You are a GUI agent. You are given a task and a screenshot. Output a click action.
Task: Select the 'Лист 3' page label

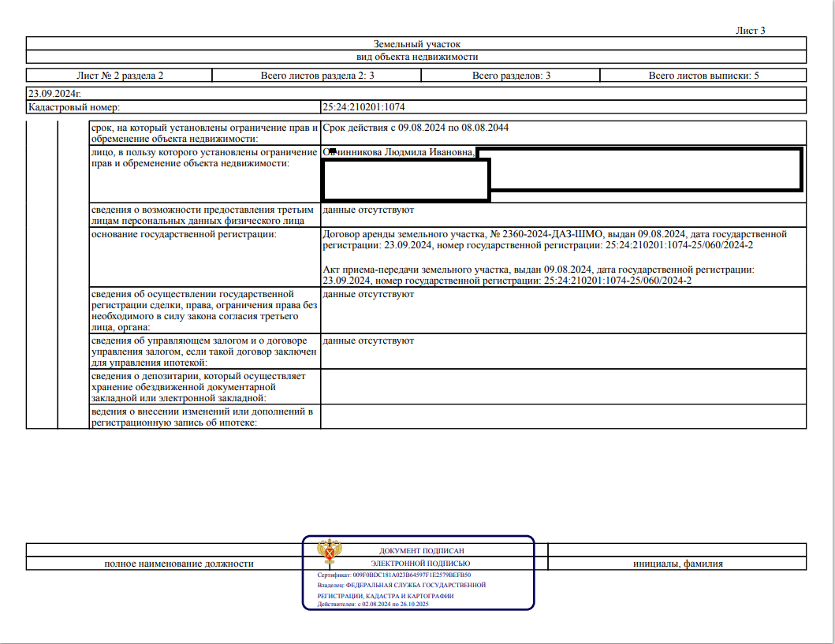pos(751,31)
